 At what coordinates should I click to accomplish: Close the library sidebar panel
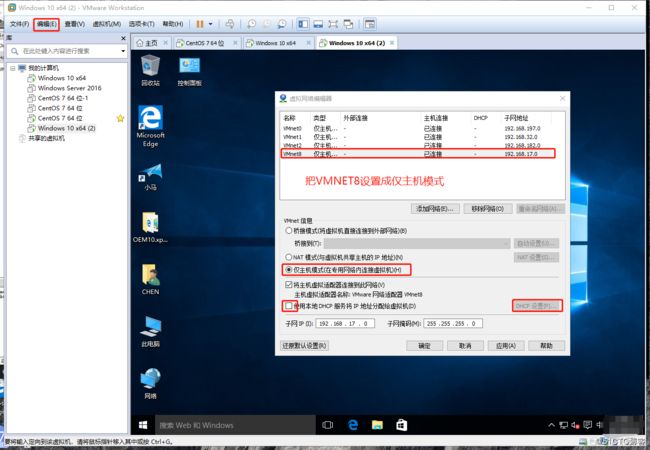tap(123, 38)
